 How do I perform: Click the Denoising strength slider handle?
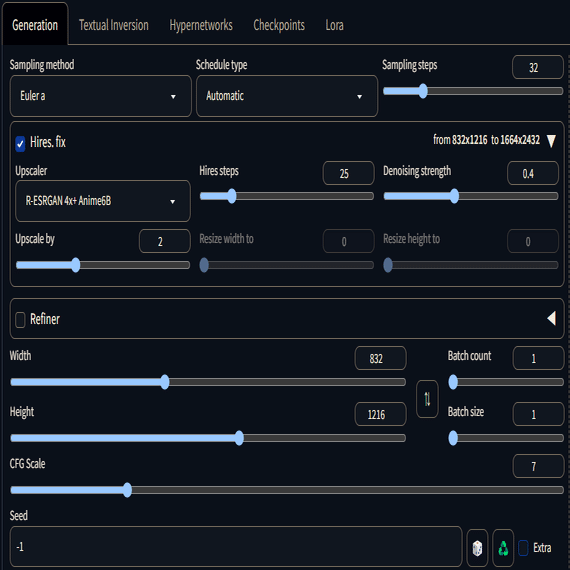(454, 196)
